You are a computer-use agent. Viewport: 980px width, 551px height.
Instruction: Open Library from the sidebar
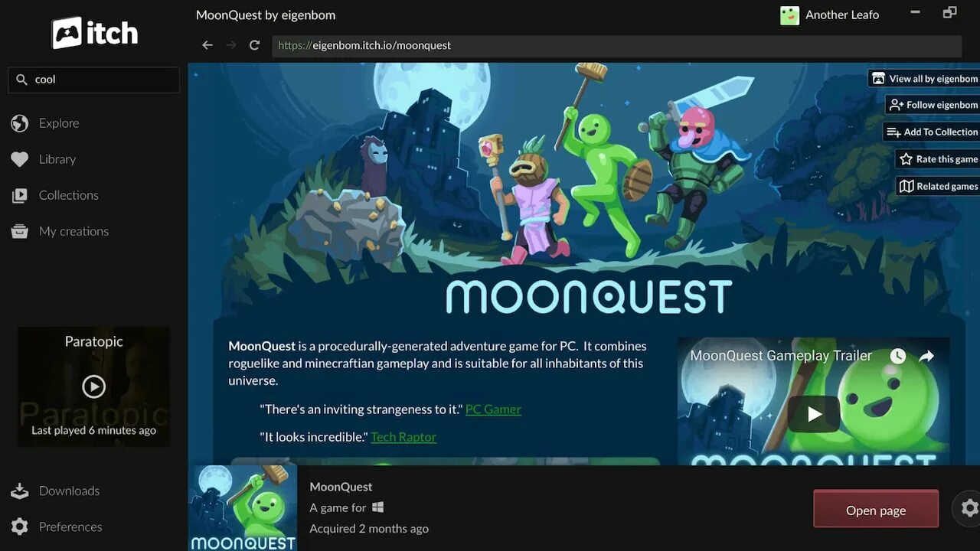(44, 159)
